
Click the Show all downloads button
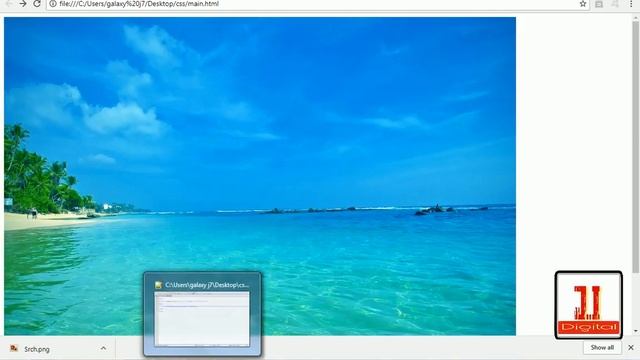point(602,347)
